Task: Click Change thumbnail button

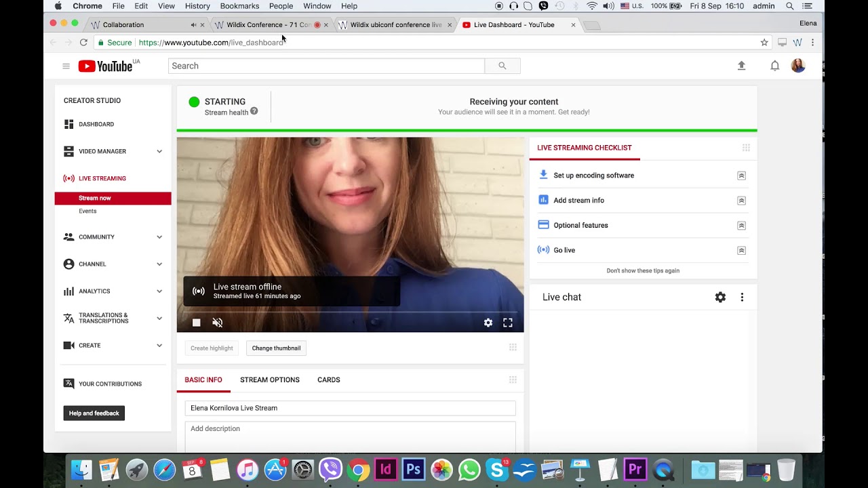Action: pyautogui.click(x=276, y=348)
